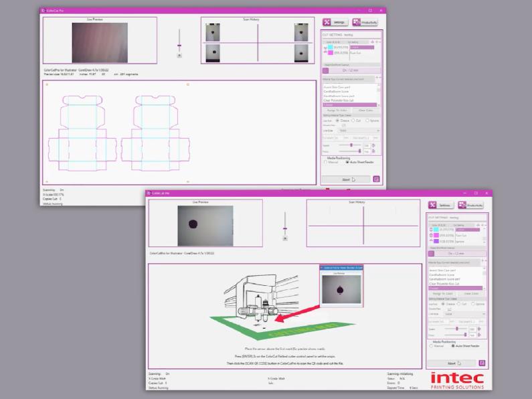The height and width of the screenshot is (399, 532).
Task: Adjust the vertical camera slider in back window
Action: click(179, 46)
